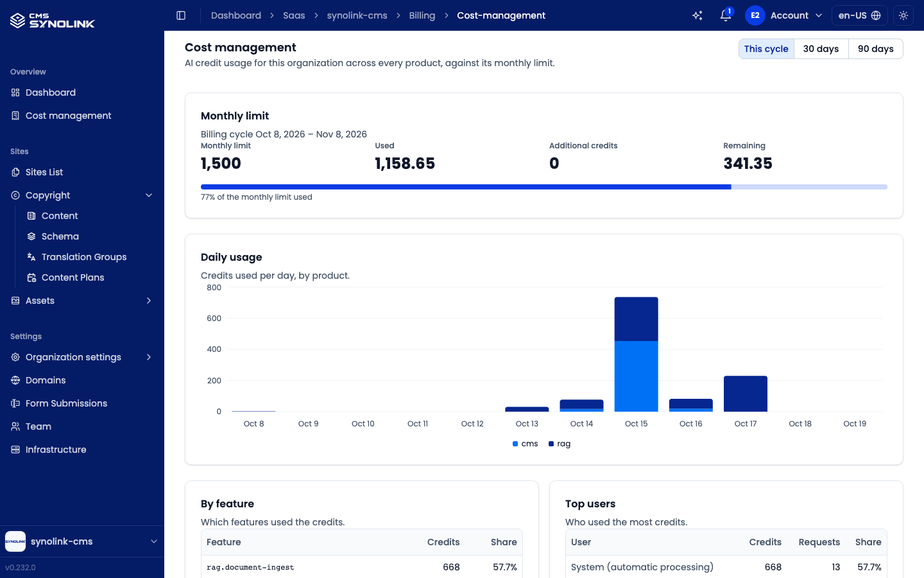The width and height of the screenshot is (924, 578).
Task: Click the E2 account avatar
Action: tap(755, 15)
